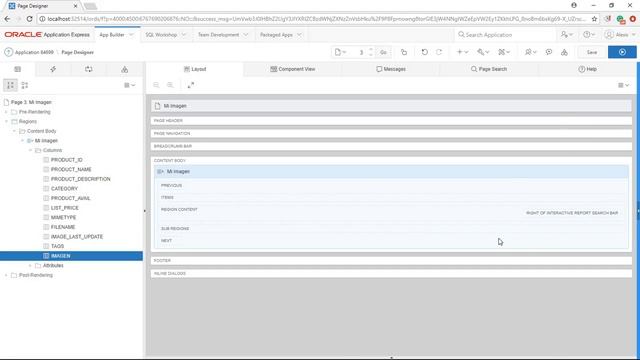Zoom in the layout view
Screen dimensions: 640x360
170,85
